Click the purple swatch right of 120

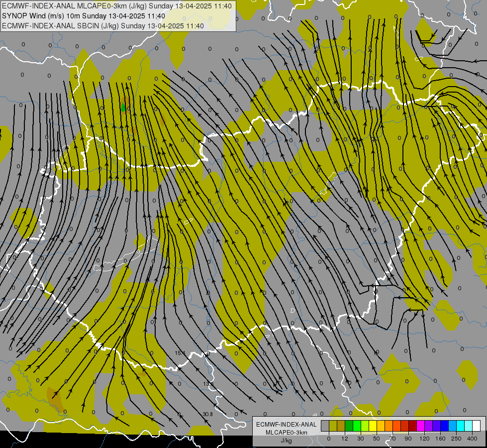coord(429,426)
